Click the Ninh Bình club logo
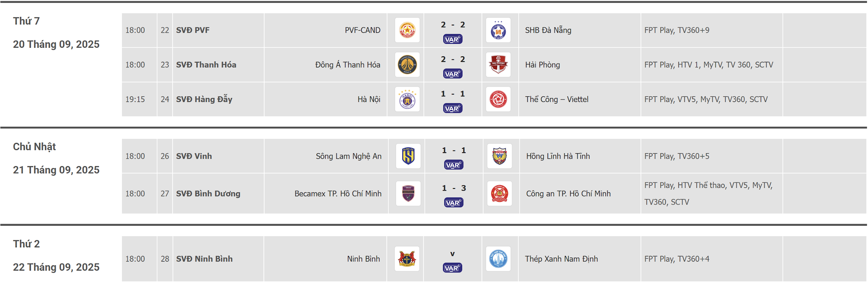The height and width of the screenshot is (282, 868). click(x=407, y=259)
